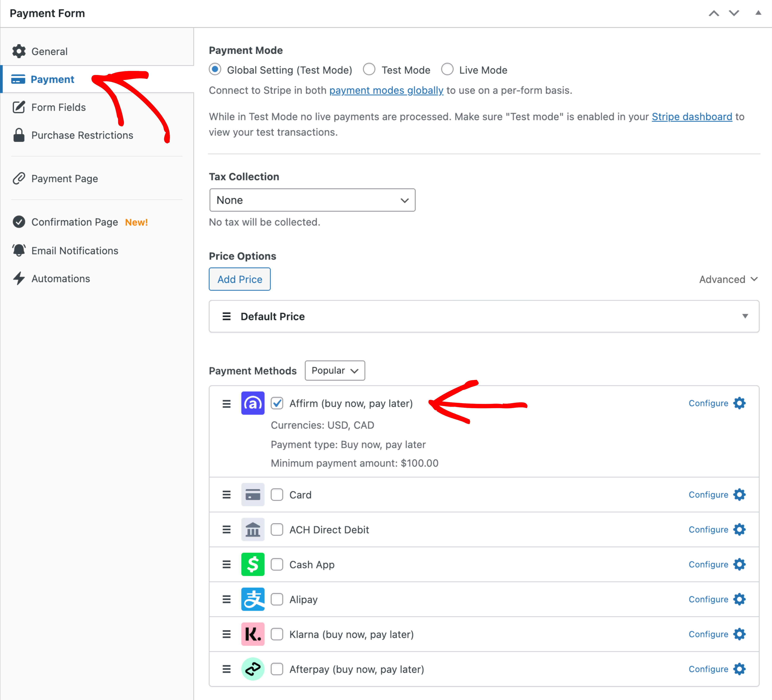
Task: Click the ACH Direct Debit drag handle
Action: pyautogui.click(x=226, y=529)
